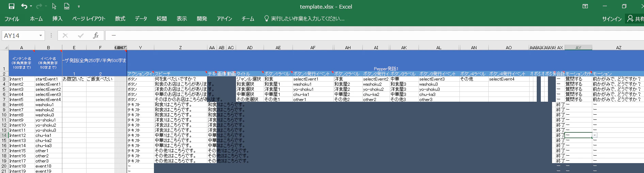Image resolution: width=644 pixels, height=173 pixels.
Task: Open the 挿入 ribbon tab
Action: click(x=57, y=19)
